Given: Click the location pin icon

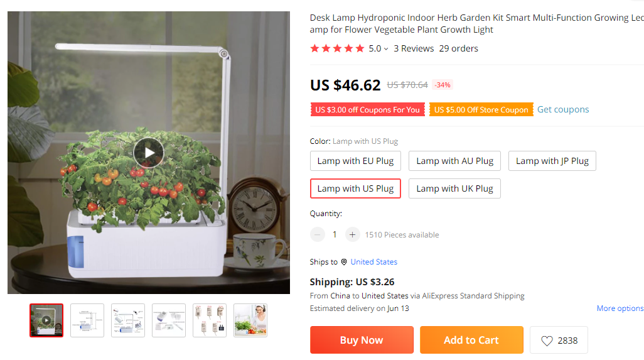Looking at the screenshot, I should pos(344,262).
